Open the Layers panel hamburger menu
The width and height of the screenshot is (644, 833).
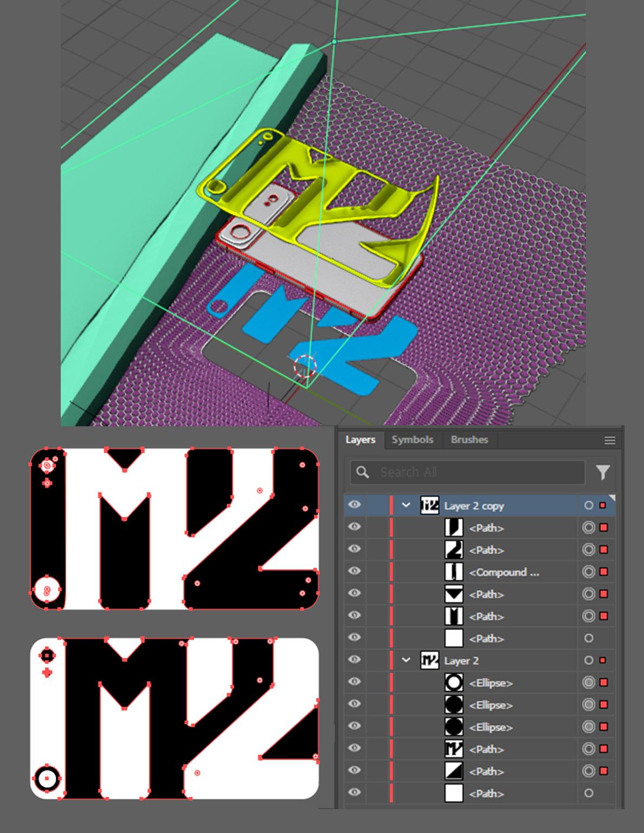610,440
